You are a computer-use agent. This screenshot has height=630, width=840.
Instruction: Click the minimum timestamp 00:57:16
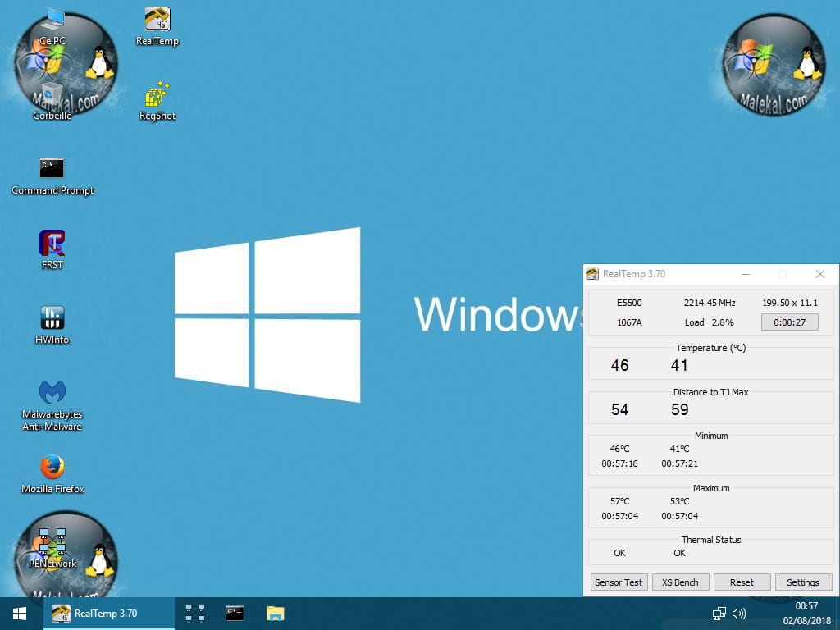(x=620, y=464)
